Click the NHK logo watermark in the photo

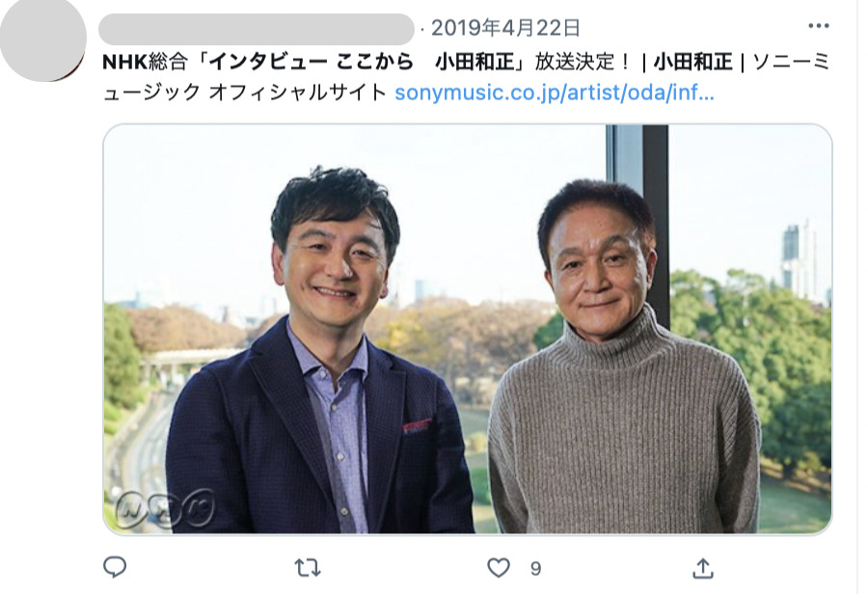[x=164, y=508]
